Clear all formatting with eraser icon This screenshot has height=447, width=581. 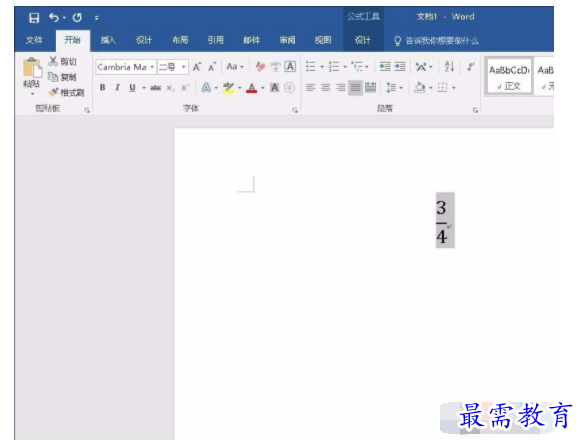260,67
